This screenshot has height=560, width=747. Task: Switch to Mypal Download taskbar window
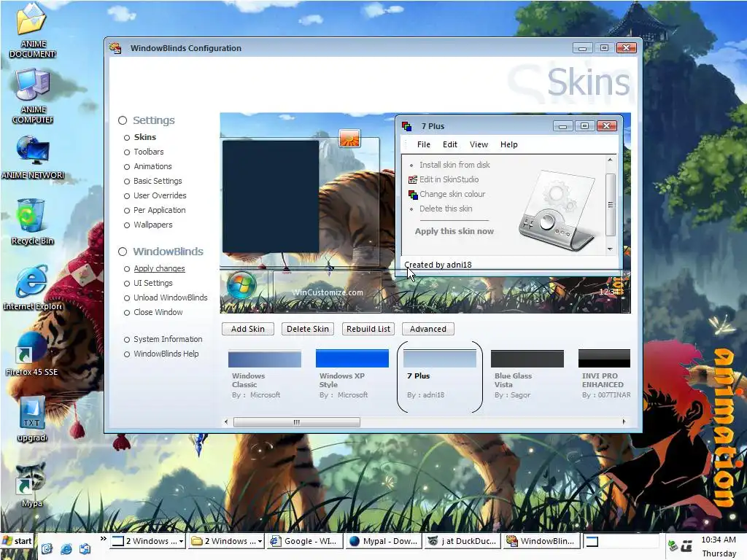[384, 542]
